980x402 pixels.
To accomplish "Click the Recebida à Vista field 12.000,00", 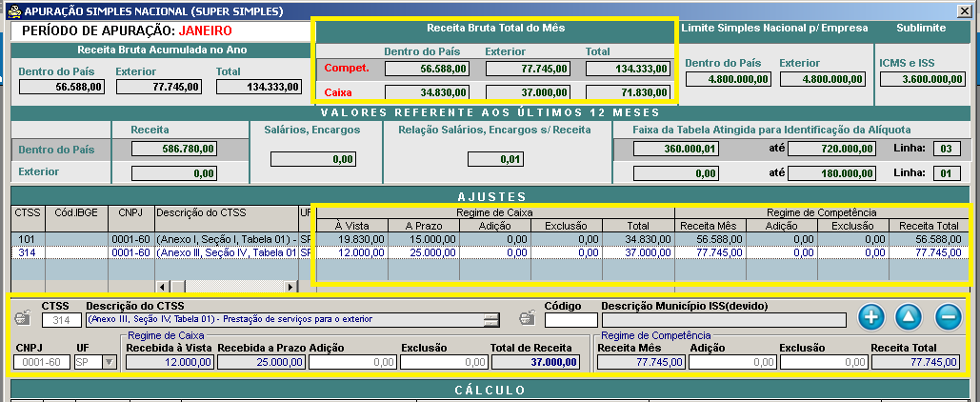I will (x=170, y=362).
